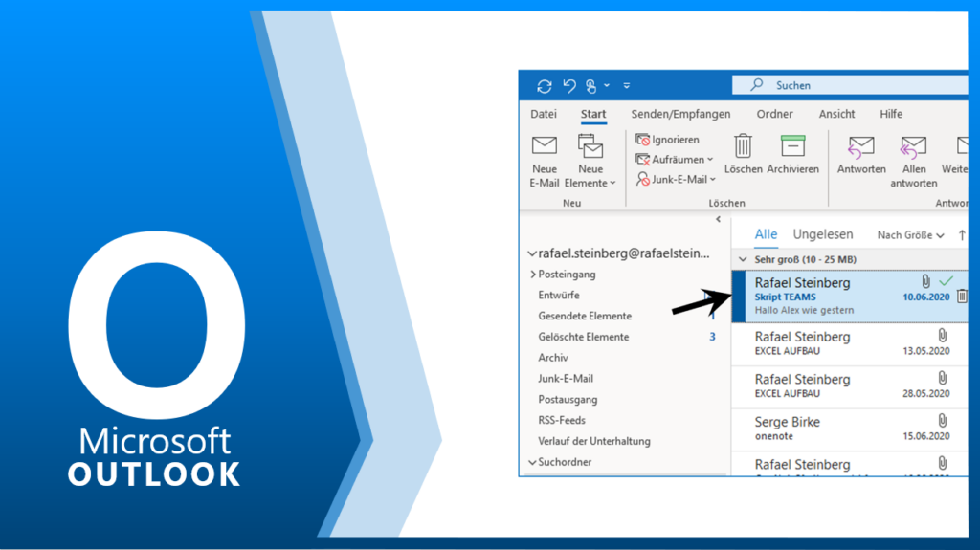980x550 pixels.
Task: Click the Send/Receive sync icon
Action: tap(545, 86)
